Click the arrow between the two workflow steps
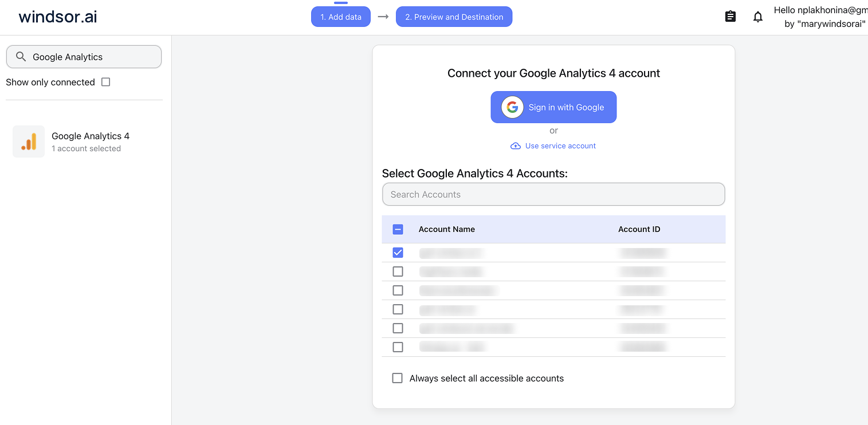This screenshot has height=425, width=868. tap(383, 17)
